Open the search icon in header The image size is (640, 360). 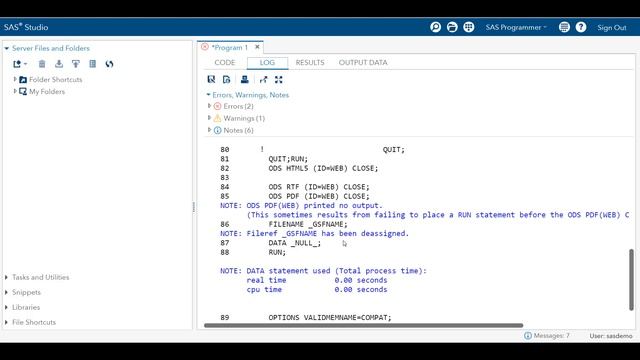click(x=436, y=27)
